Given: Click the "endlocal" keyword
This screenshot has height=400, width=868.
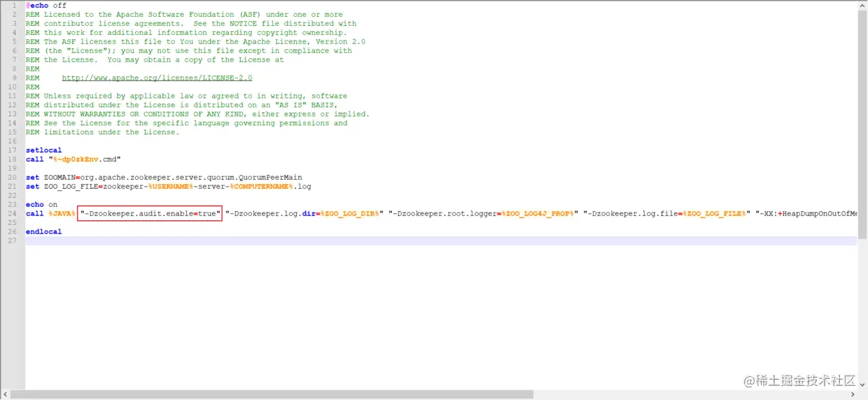Looking at the screenshot, I should (x=43, y=231).
